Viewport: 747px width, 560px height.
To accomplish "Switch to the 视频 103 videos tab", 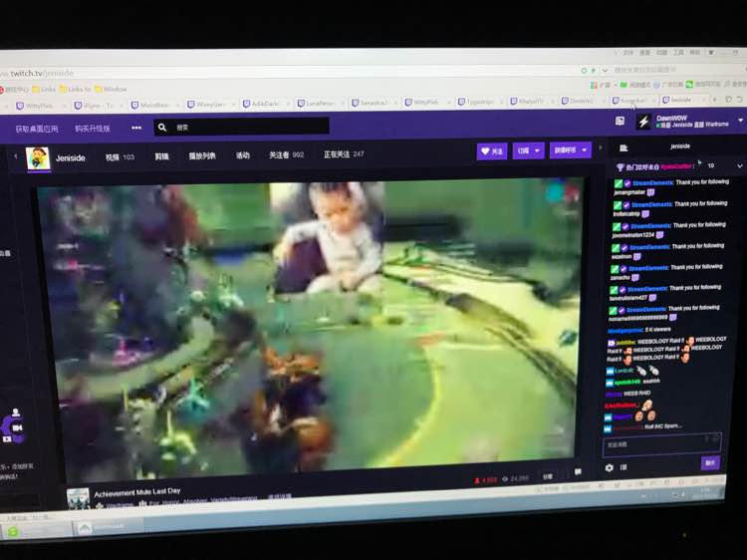I will coord(120,156).
